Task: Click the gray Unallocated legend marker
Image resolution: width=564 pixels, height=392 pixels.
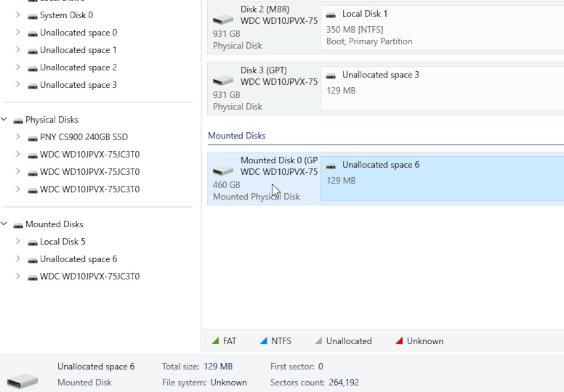Action: [318, 340]
